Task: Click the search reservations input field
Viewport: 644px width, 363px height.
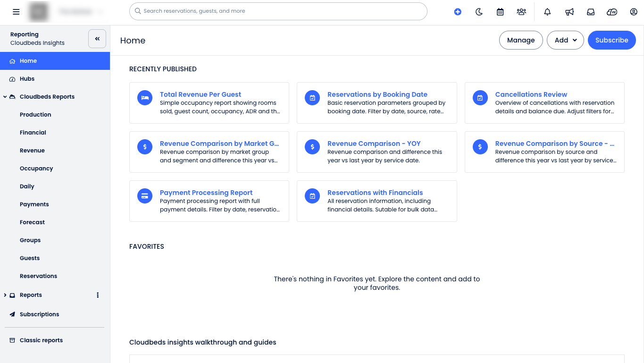Action: (x=278, y=11)
